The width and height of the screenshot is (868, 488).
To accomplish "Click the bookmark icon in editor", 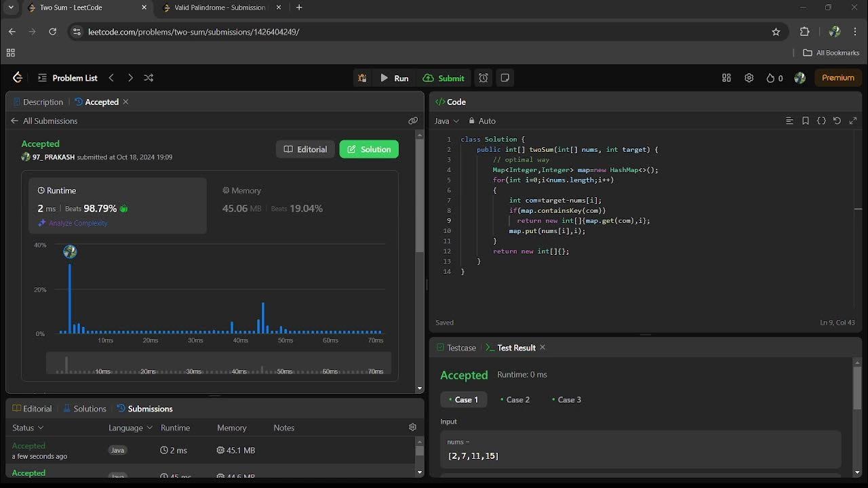I will [806, 121].
